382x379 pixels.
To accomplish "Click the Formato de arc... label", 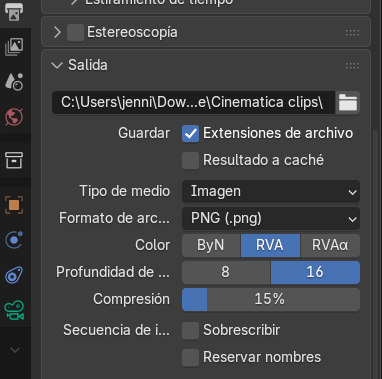I will (x=114, y=218).
